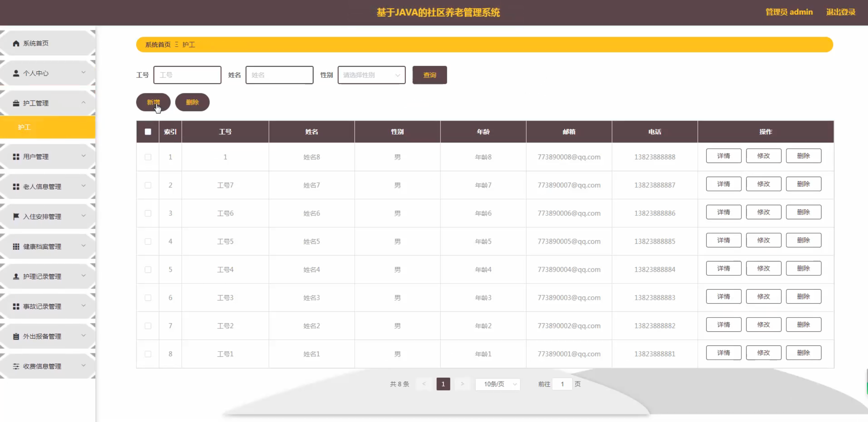Check the row checkbox for 姓名5
The image size is (868, 422).
148,241
